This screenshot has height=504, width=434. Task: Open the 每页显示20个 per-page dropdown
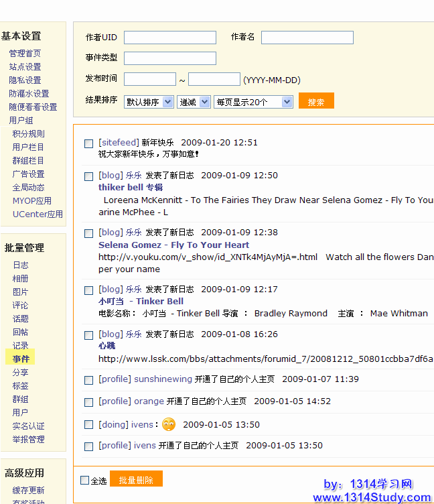[252, 102]
